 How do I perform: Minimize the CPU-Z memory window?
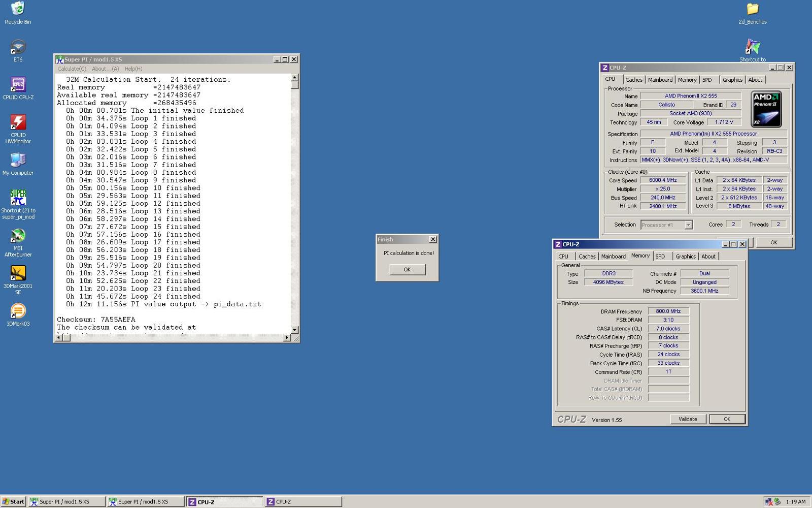[725, 244]
